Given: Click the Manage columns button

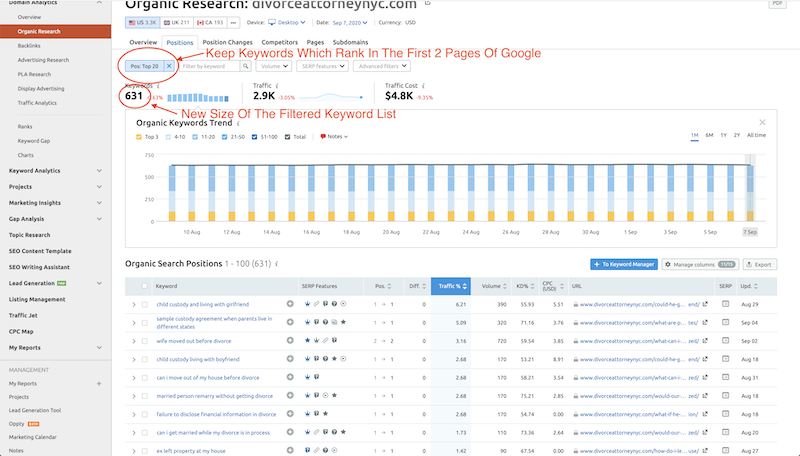Looking at the screenshot, I should coord(701,264).
